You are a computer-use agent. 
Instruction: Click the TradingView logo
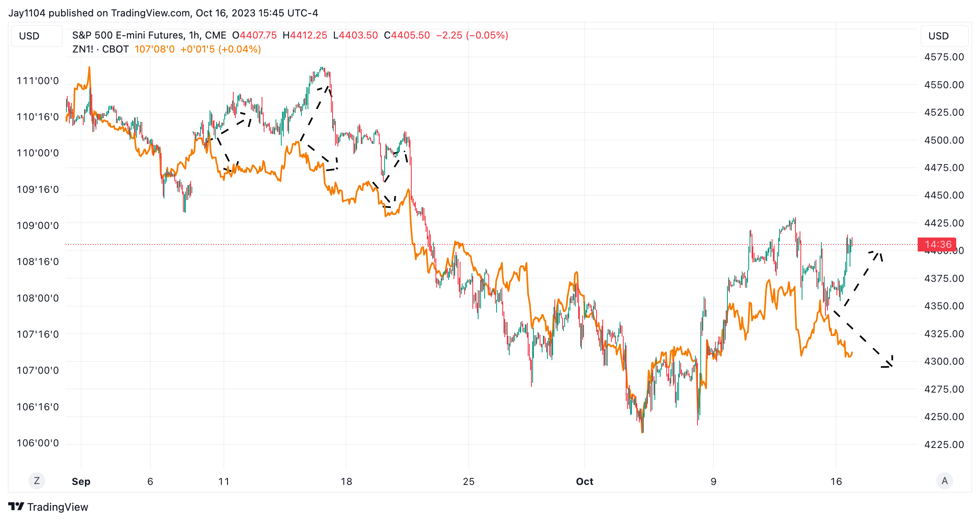coord(16,507)
